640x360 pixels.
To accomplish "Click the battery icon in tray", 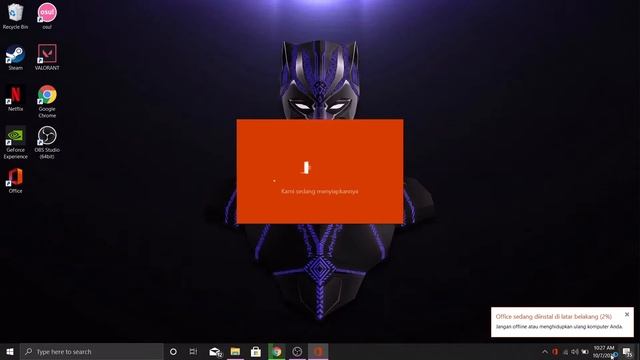I will tap(585, 351).
